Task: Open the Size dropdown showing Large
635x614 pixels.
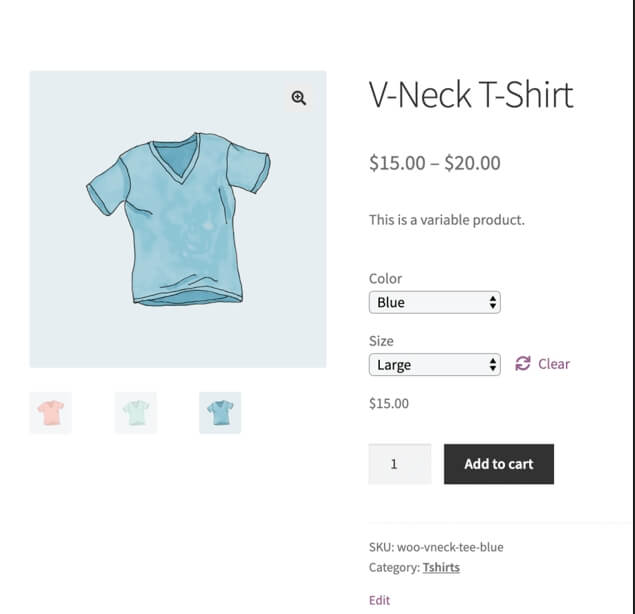Action: pos(435,365)
